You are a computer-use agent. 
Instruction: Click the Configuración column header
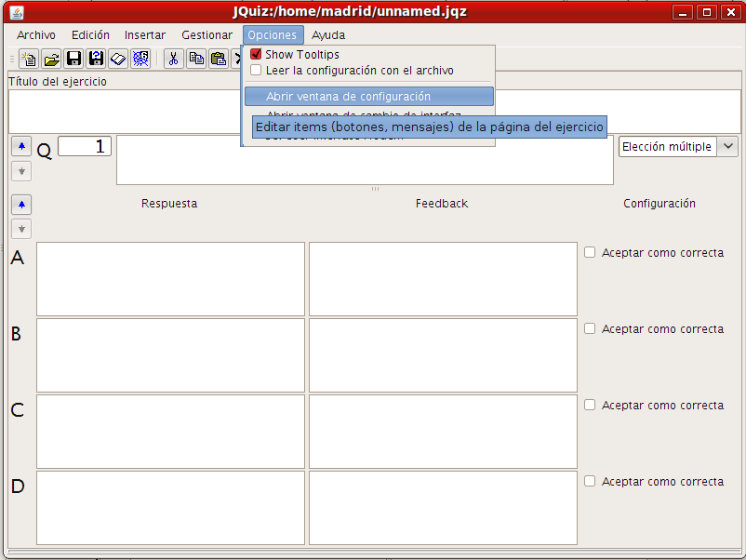tap(659, 204)
